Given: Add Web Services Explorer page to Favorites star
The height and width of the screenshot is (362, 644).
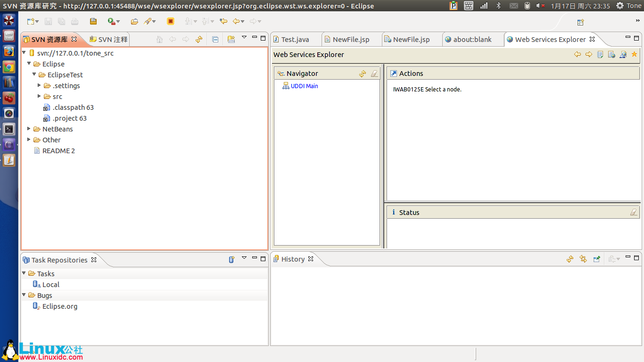Looking at the screenshot, I should coord(634,54).
